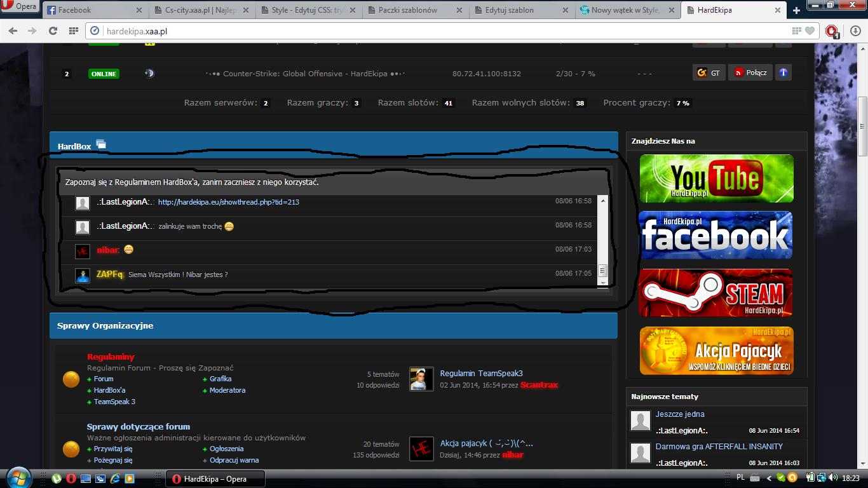Add page to Stash heart icon
Viewport: 868px width, 488px height.
point(810,30)
